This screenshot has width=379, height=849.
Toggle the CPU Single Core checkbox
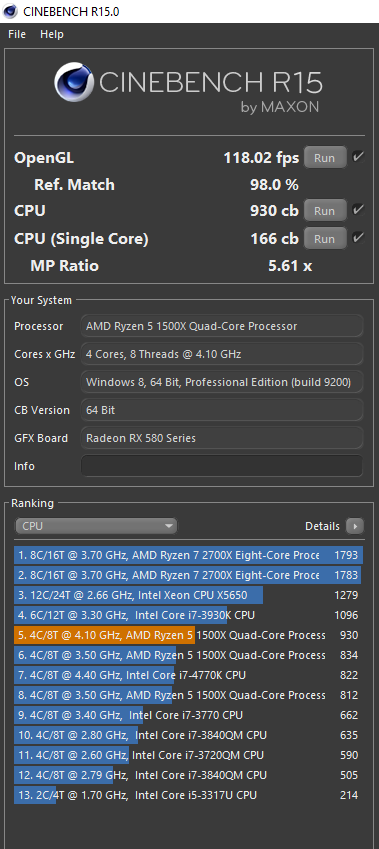[x=357, y=237]
